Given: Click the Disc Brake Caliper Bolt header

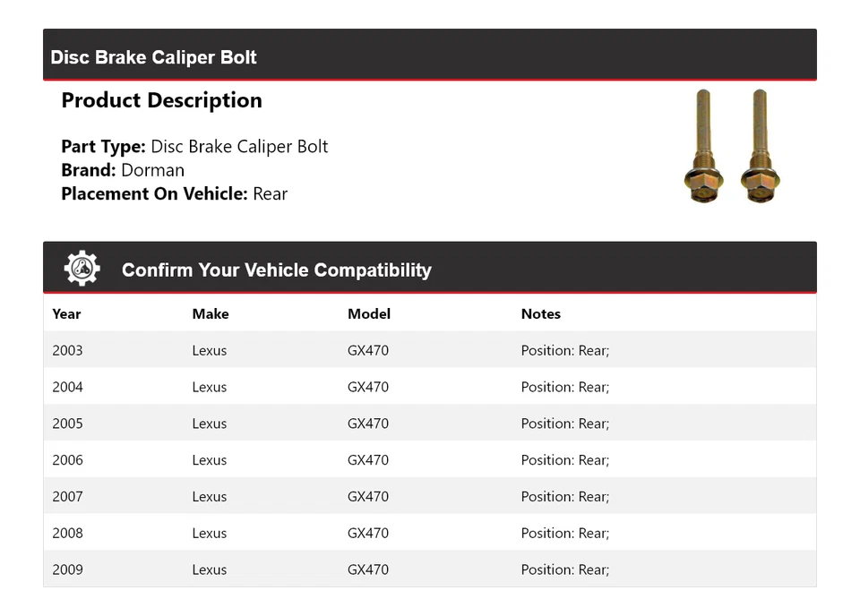Looking at the screenshot, I should coord(153,57).
